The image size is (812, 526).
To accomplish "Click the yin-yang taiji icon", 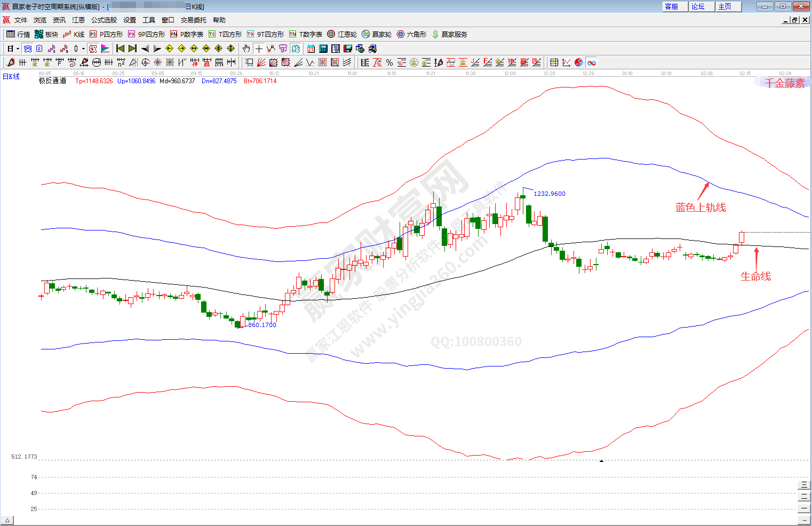I will point(579,62).
